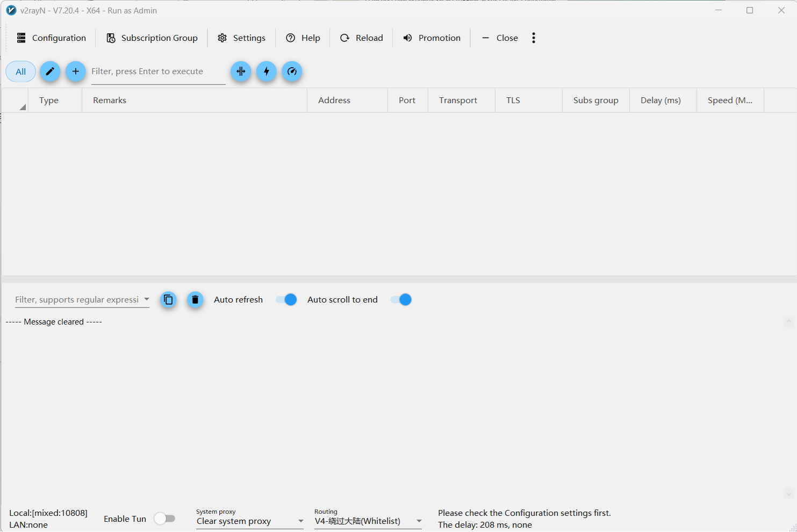The height and width of the screenshot is (532, 797).
Task: Click the 'Local:[mixed:10808]' status text
Action: click(x=48, y=513)
